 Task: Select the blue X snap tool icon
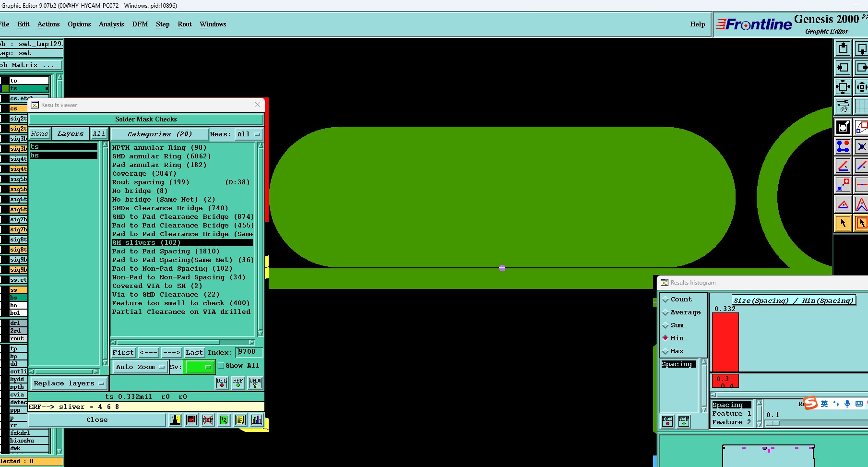coord(861,146)
